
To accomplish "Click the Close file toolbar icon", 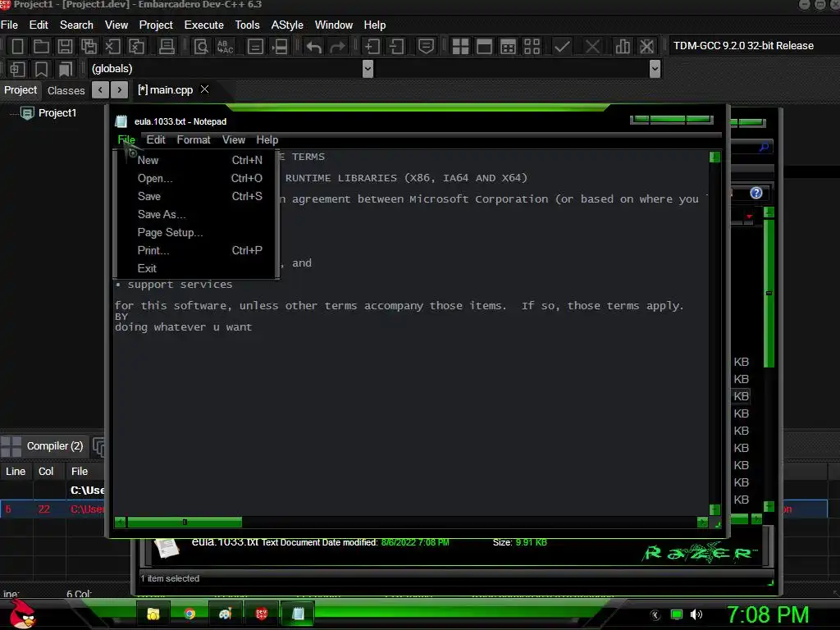I will coord(112,46).
